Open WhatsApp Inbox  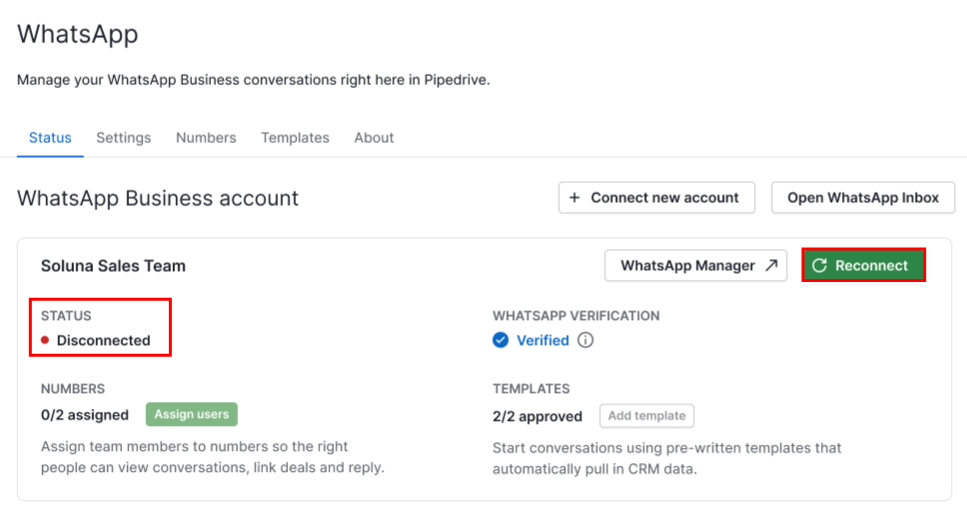[x=863, y=197]
